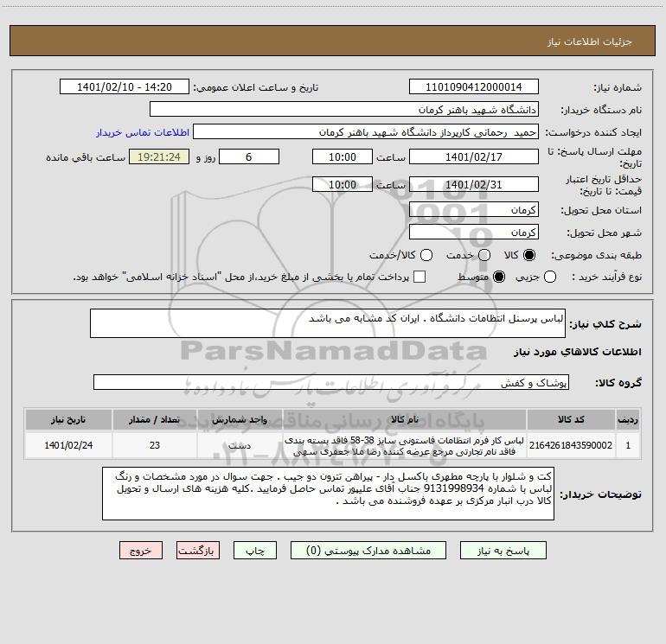Click the ردیف column header
This screenshot has width=666, height=644.
click(x=628, y=419)
